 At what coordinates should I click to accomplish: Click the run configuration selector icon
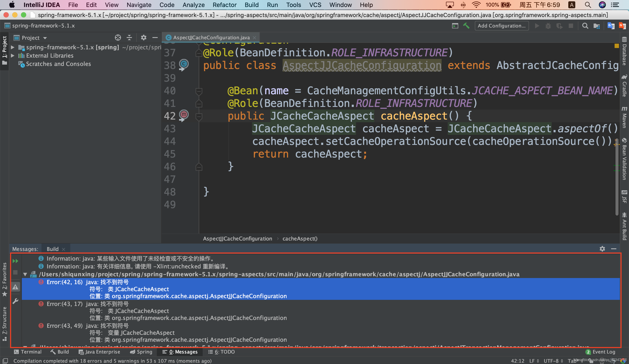coord(455,26)
